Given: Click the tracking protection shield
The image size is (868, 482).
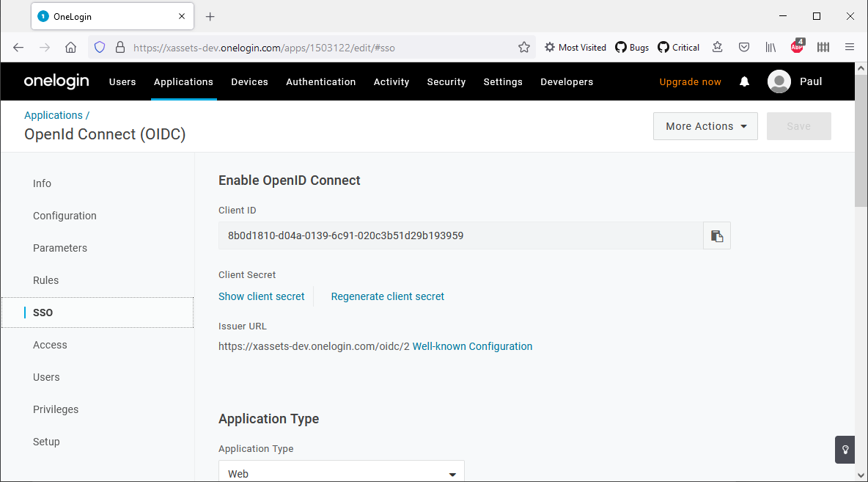Looking at the screenshot, I should point(99,46).
